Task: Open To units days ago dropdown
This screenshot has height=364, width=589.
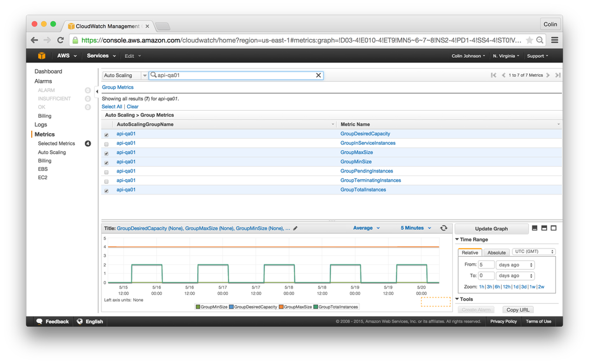Action: point(515,276)
